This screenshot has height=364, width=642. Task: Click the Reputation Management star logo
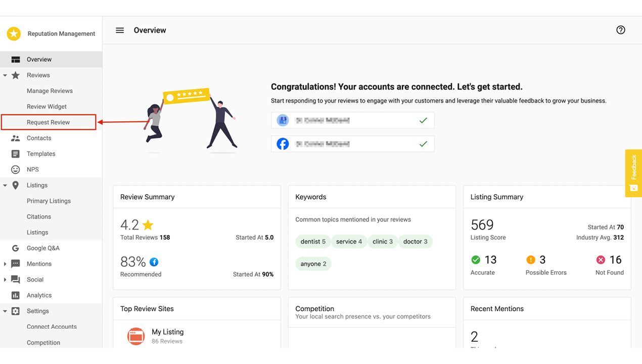(14, 34)
